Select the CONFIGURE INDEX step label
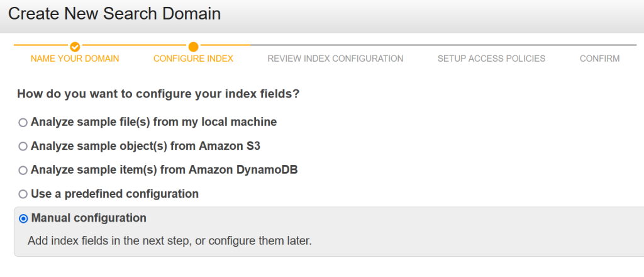The image size is (644, 277). (x=194, y=59)
